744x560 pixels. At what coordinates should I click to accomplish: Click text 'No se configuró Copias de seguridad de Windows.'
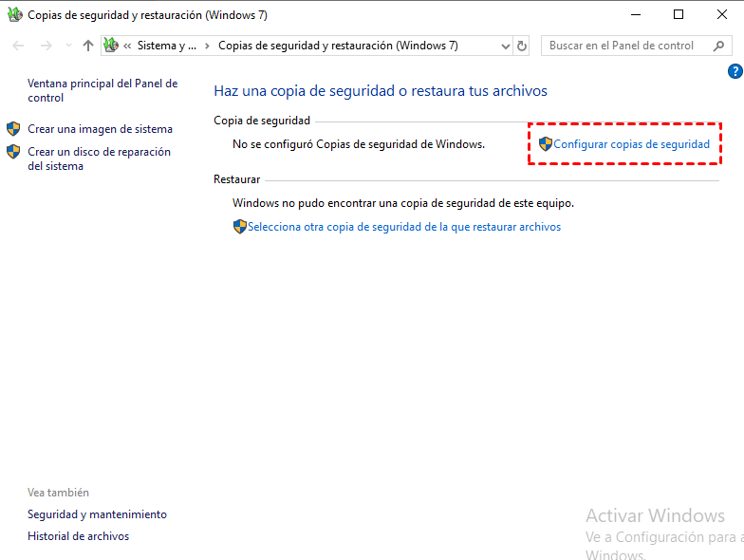click(x=359, y=144)
